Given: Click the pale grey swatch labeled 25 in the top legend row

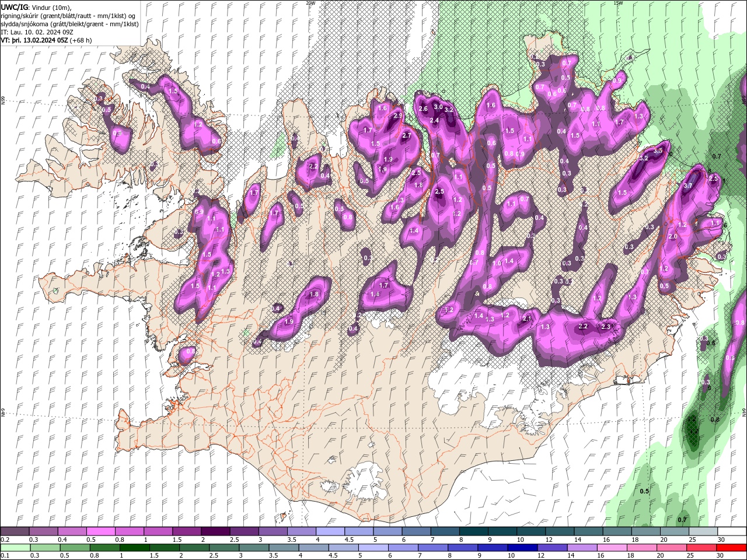Looking at the screenshot, I should coord(703,531).
